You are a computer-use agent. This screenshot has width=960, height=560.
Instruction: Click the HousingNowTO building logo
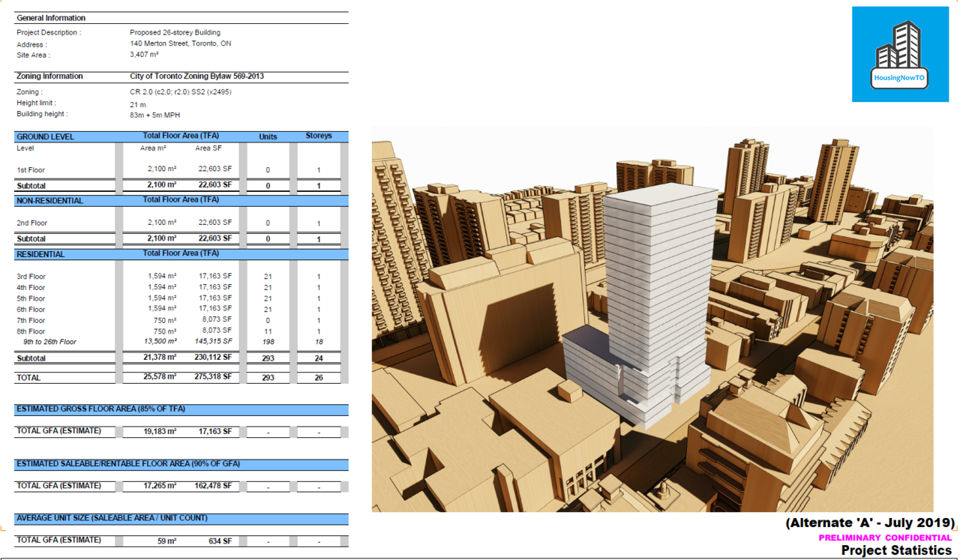click(900, 54)
